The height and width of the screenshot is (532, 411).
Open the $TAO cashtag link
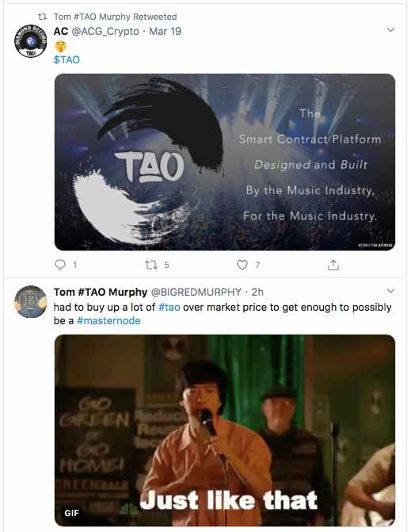(x=67, y=59)
